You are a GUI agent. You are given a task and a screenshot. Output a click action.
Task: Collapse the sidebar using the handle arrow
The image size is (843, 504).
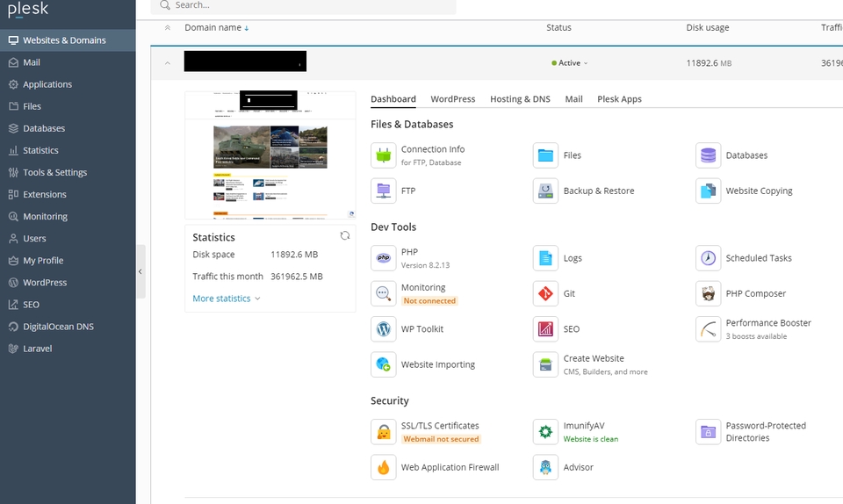click(140, 271)
